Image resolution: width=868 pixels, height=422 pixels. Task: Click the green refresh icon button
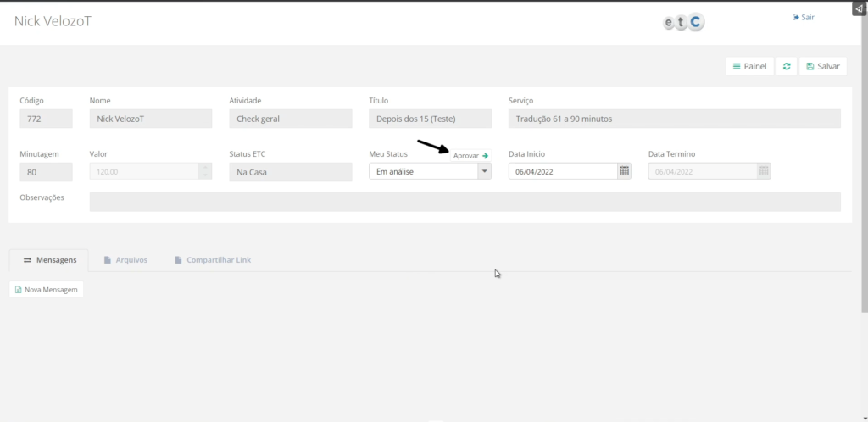(x=787, y=67)
